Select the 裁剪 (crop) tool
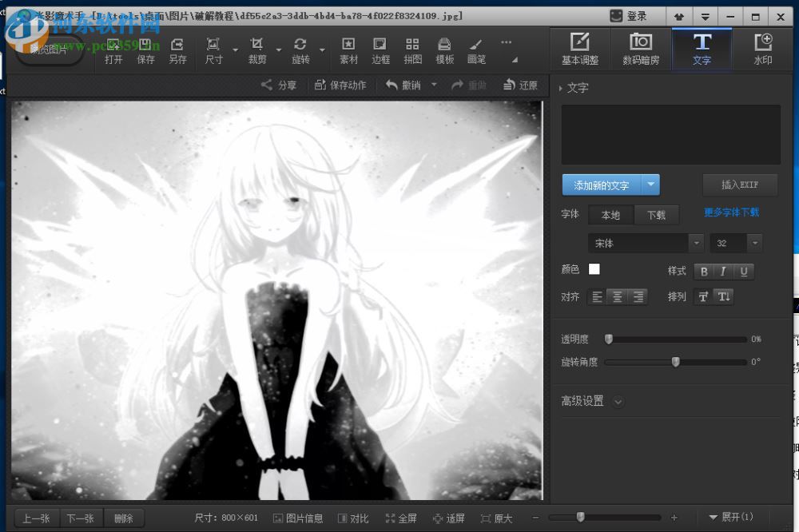The width and height of the screenshot is (799, 532). pyautogui.click(x=259, y=48)
